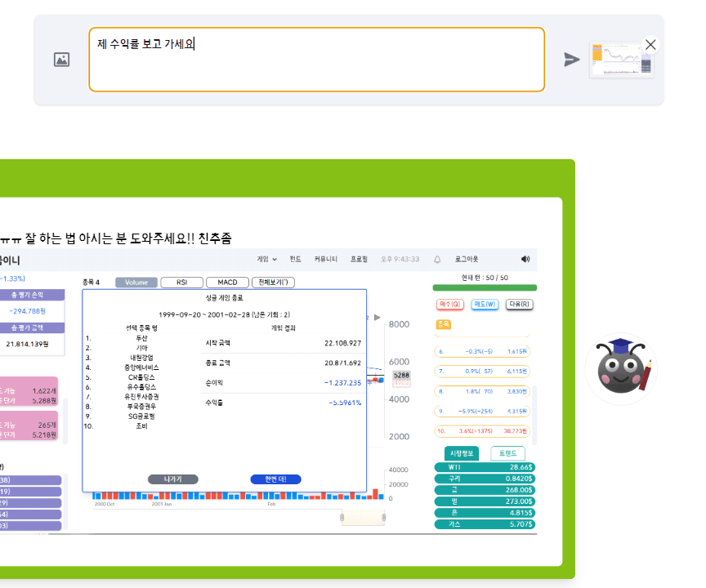Click the WTI 28.66$ market row
This screenshot has width=706, height=588.
click(485, 467)
